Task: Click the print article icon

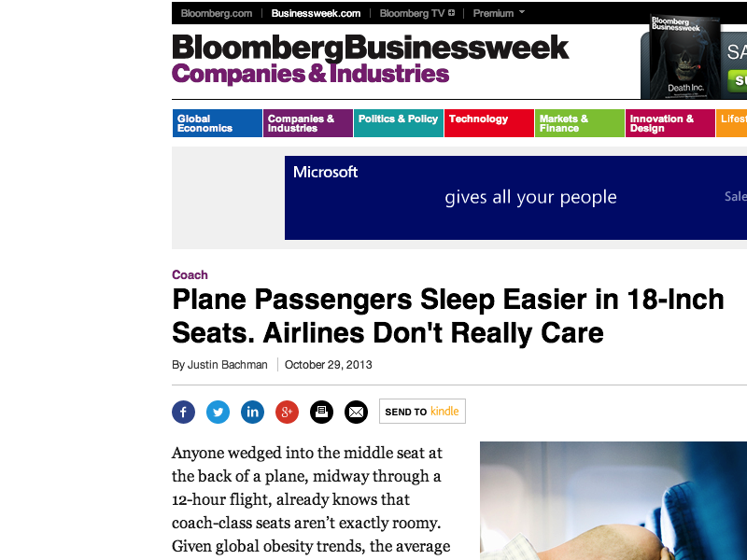Action: [321, 412]
